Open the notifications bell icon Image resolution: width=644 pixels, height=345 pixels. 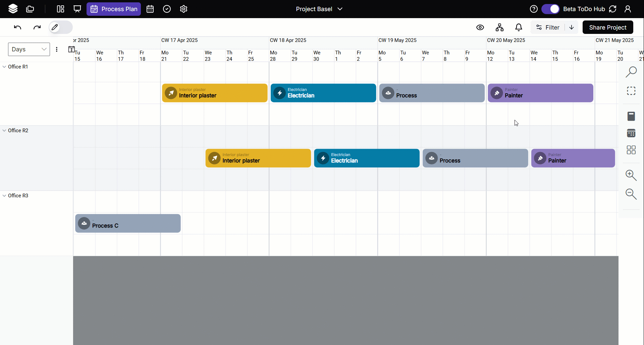pos(518,27)
